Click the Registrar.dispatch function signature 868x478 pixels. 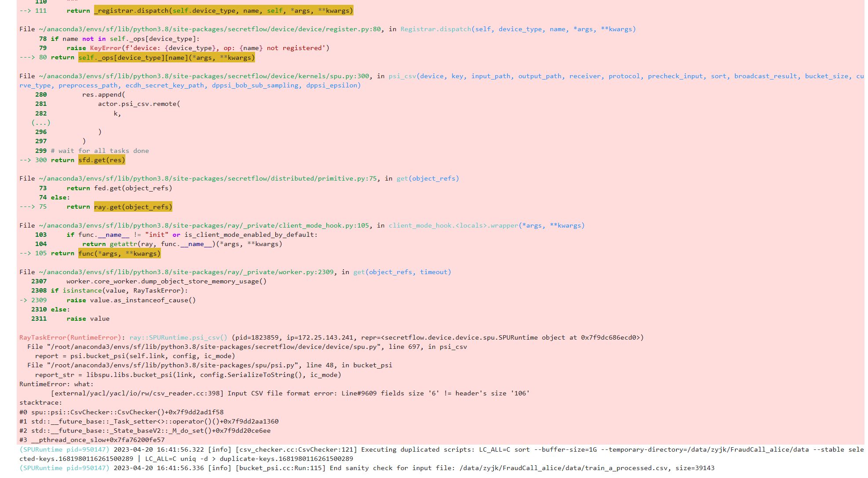[518, 29]
